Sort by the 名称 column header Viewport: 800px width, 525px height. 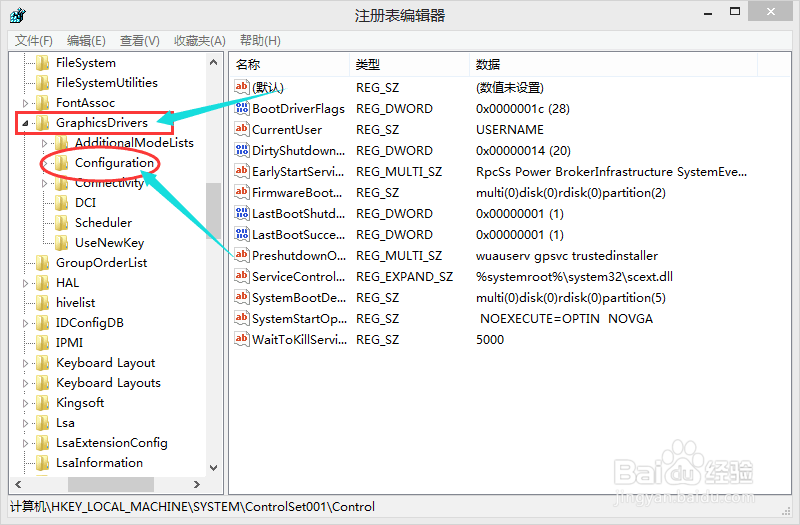pos(290,64)
